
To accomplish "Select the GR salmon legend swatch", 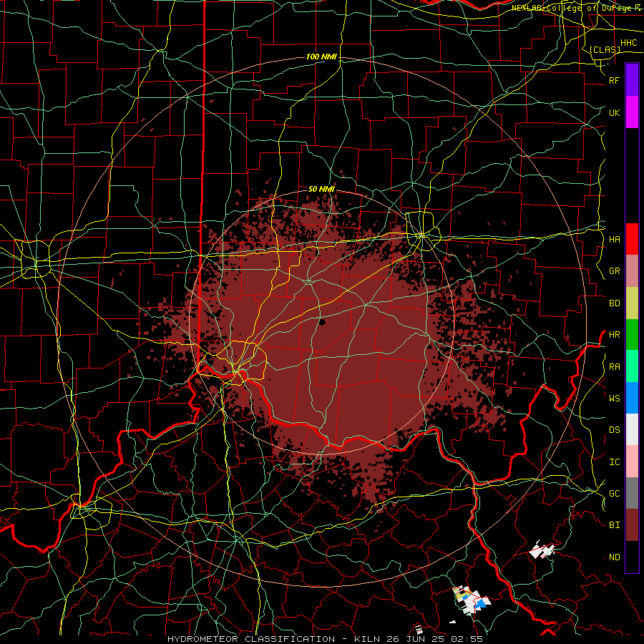I will [632, 271].
